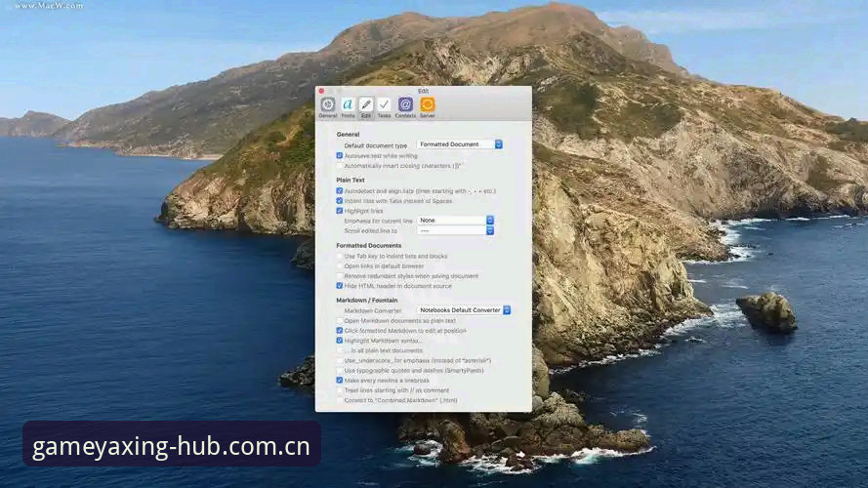Click the Formatted Documents section heading
The height and width of the screenshot is (488, 868).
369,245
